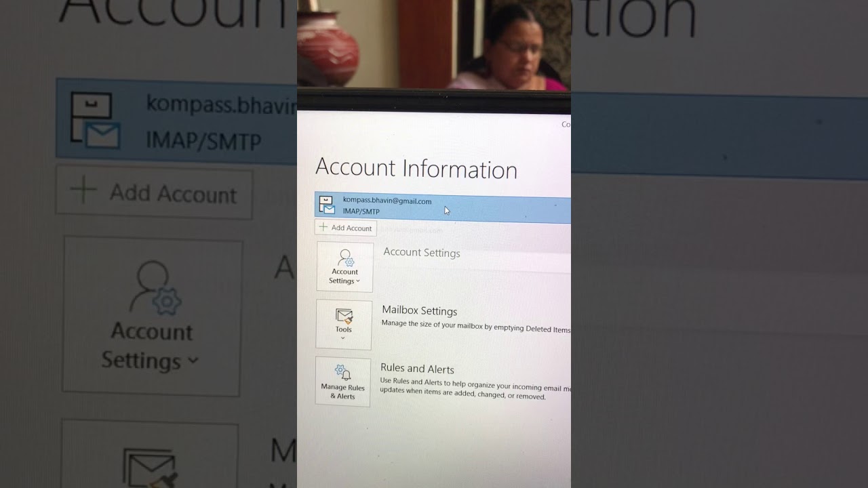Click the green plus icon in Add Account
Screen dimensions: 868x488
tap(323, 227)
